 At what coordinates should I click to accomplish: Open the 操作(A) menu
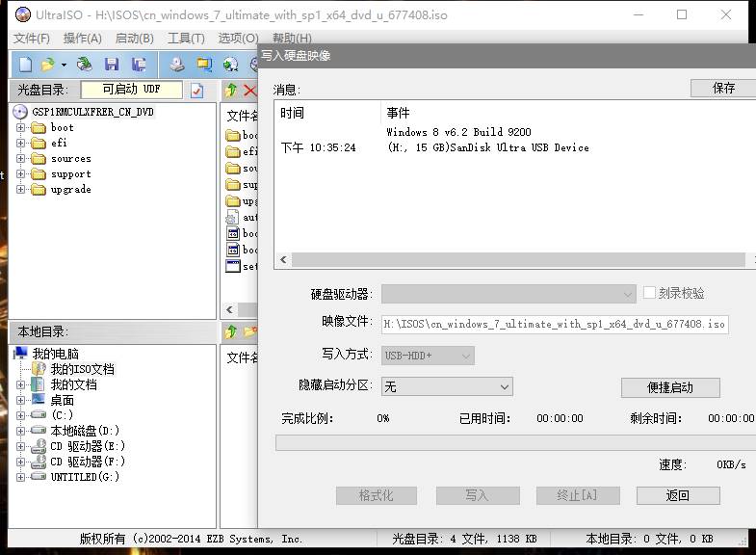coord(83,39)
